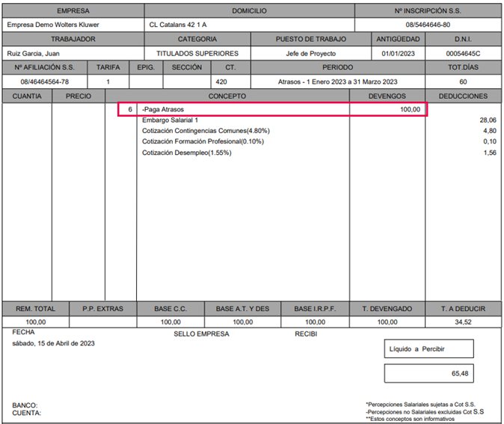504x424 pixels.
Task: Select category 'TITULADOS SUPERIORES'
Action: click(x=197, y=53)
